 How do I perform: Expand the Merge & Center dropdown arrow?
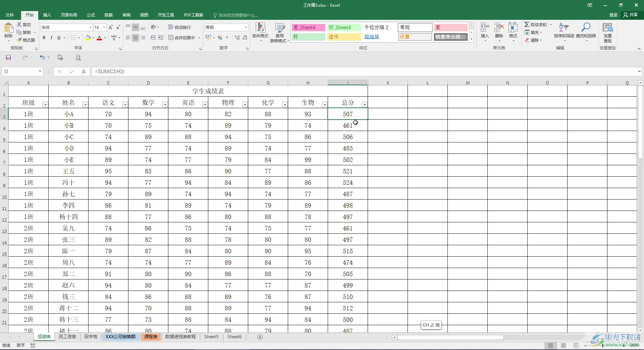point(199,38)
